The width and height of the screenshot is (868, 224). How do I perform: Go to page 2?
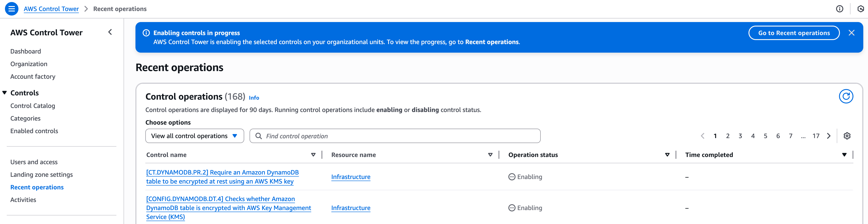(727, 136)
